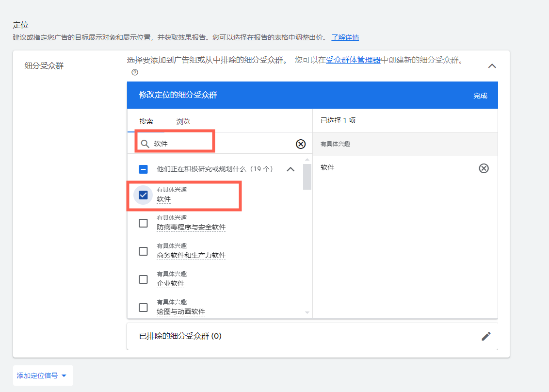The image size is (549, 392).
Task: Check 商务软件和生产力软件 checkbox
Action: (143, 251)
